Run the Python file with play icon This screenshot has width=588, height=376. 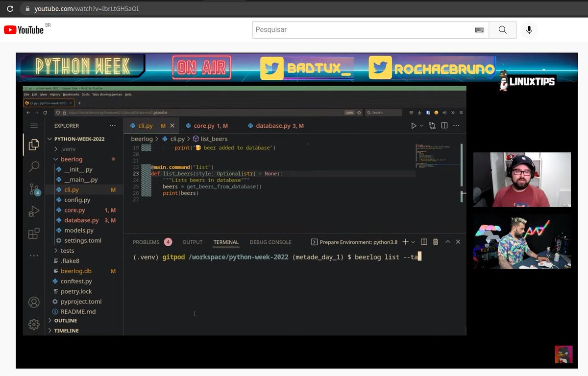click(414, 126)
